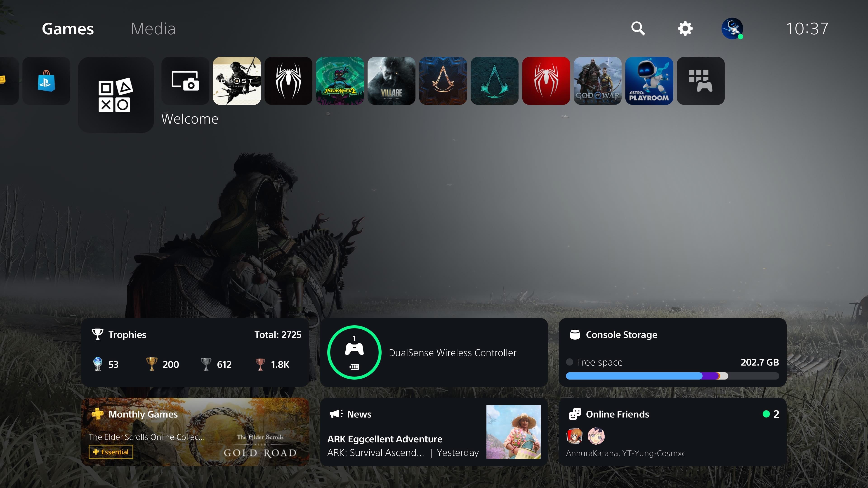Select the red Spider-Man game tile
868x488 pixels.
[545, 81]
